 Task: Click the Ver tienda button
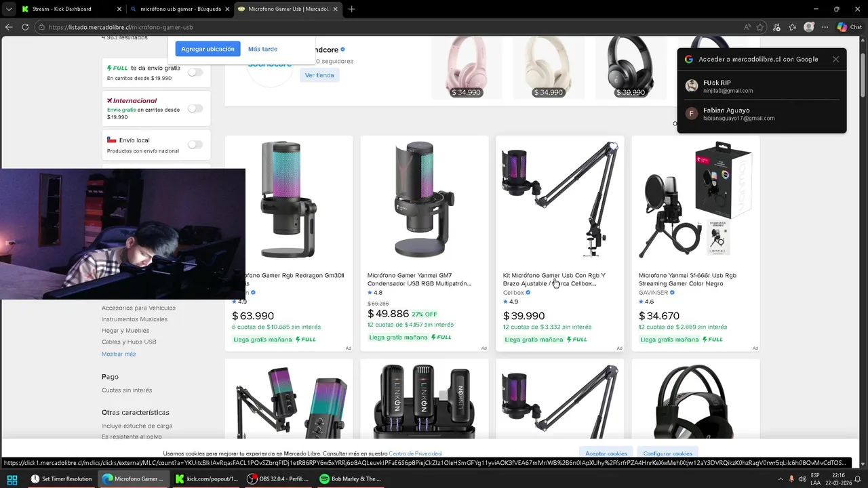[x=319, y=75]
